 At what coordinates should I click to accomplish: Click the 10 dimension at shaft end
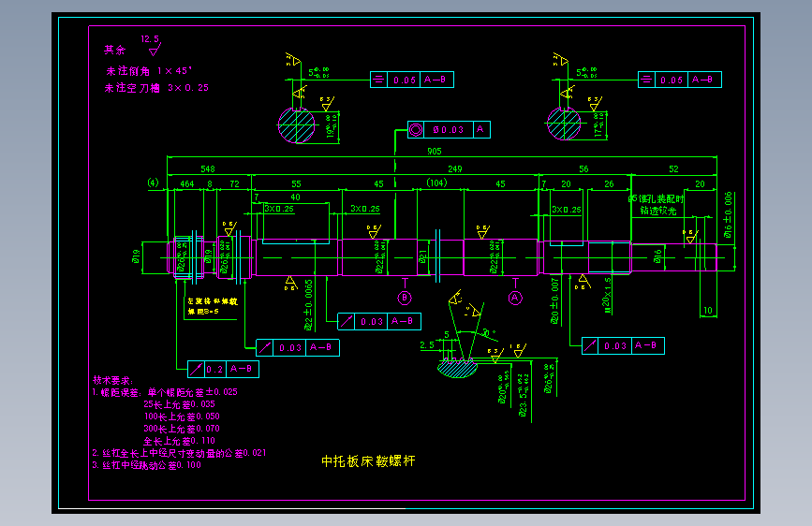coord(707,311)
